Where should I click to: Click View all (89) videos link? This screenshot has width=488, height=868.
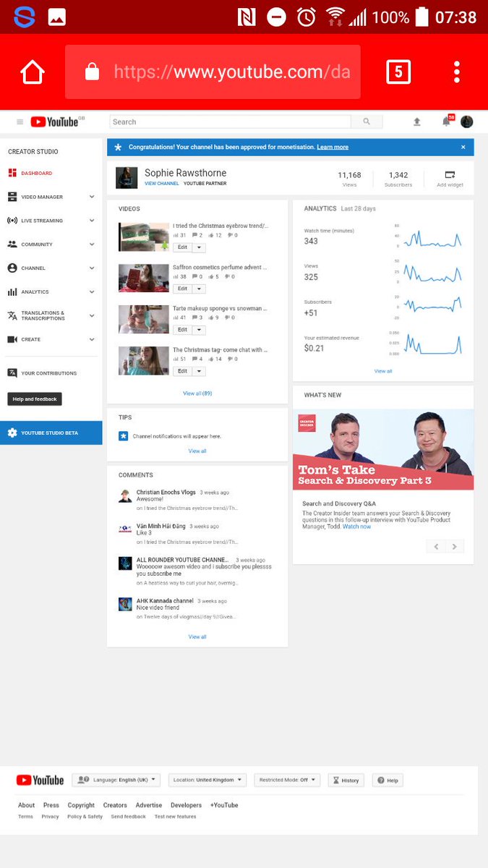197,393
